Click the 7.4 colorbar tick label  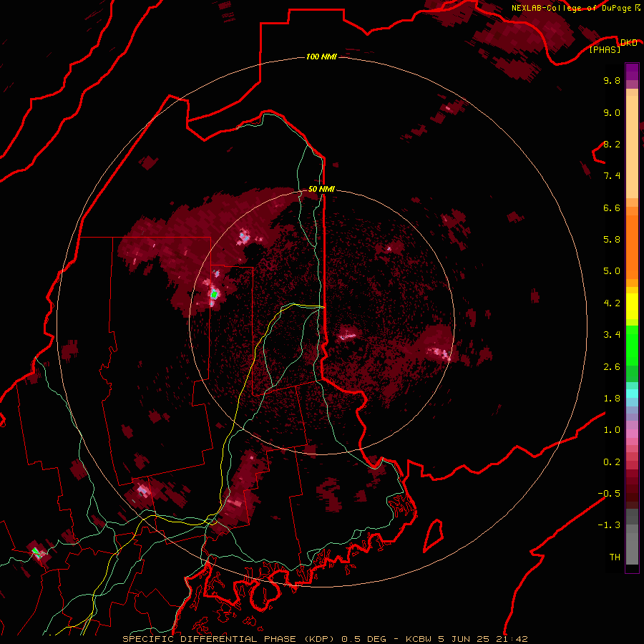612,176
